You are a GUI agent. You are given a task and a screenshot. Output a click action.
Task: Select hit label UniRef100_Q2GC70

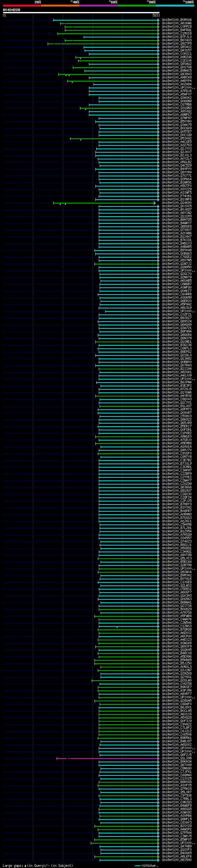coord(177,274)
